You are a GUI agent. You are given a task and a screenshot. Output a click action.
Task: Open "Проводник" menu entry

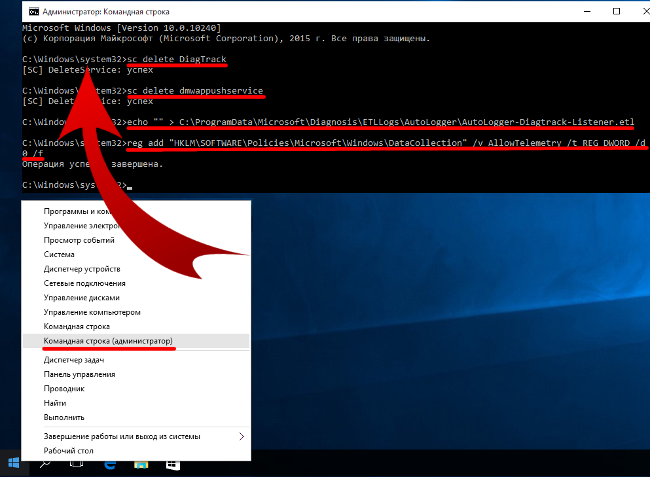pos(136,389)
